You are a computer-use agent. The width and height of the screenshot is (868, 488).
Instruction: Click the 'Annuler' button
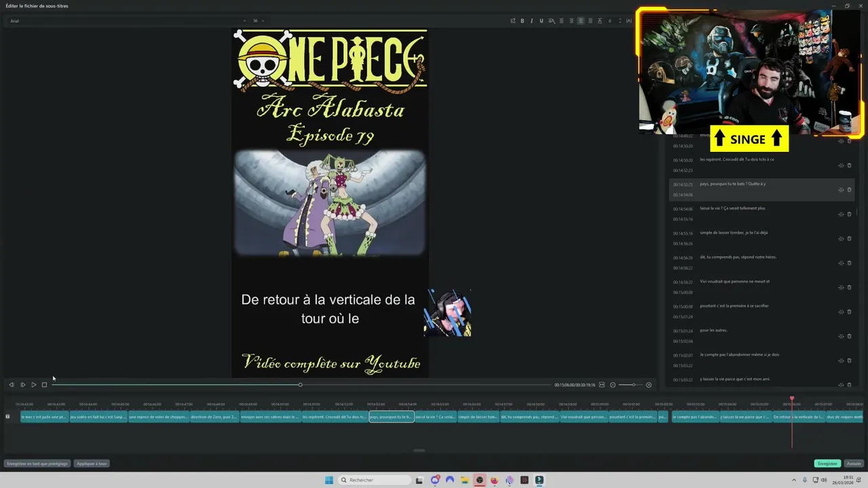point(854,464)
